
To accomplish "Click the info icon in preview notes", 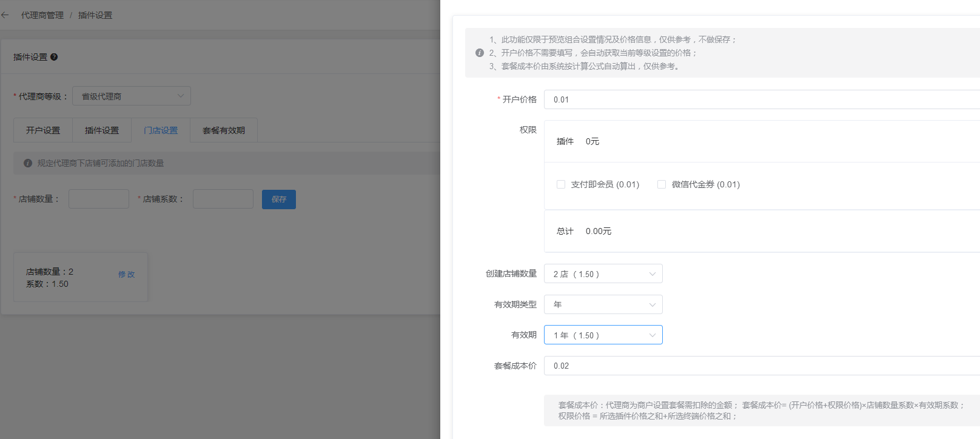I will pos(480,53).
